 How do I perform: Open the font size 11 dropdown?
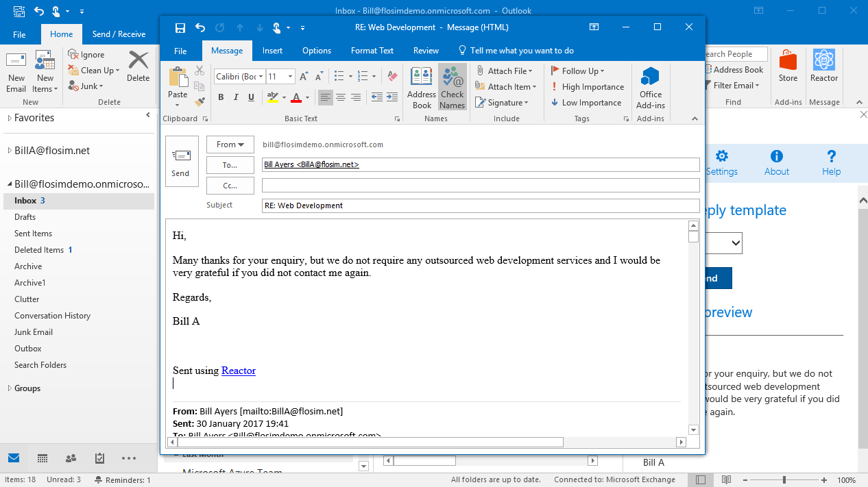291,77
